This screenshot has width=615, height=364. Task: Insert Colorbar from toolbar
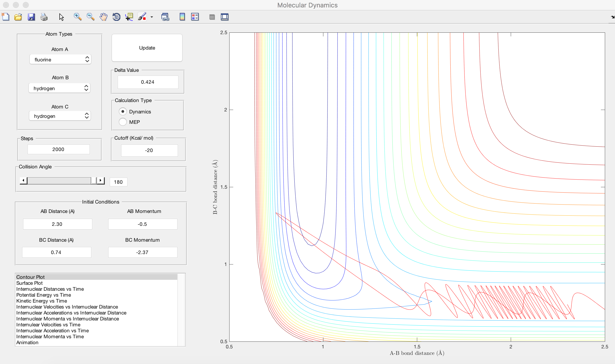182,17
